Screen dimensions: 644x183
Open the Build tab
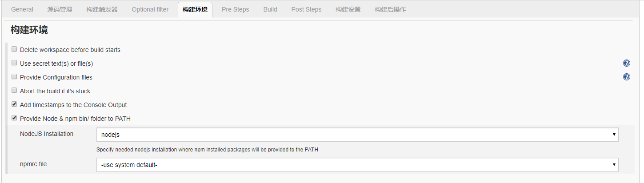(270, 9)
